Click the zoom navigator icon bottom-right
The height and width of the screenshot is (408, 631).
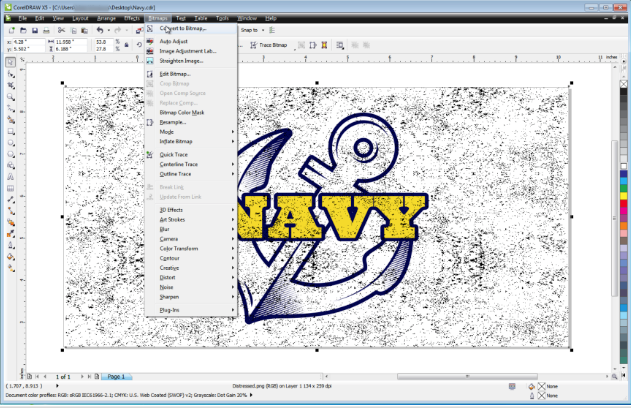point(615,377)
